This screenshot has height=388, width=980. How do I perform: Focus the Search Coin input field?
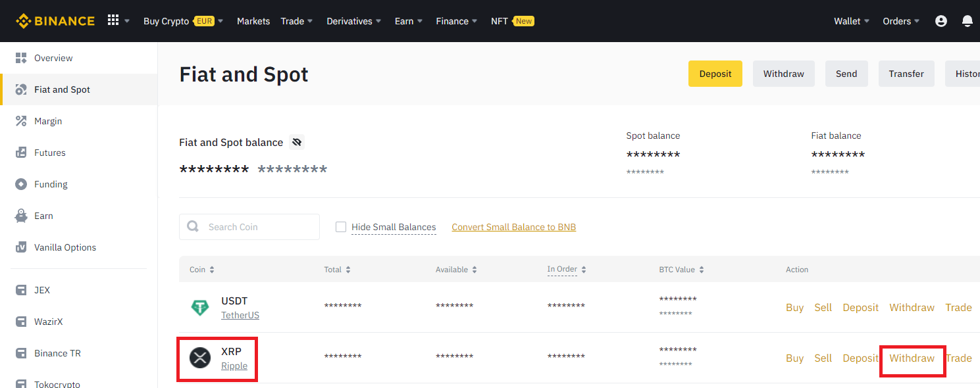pyautogui.click(x=249, y=227)
